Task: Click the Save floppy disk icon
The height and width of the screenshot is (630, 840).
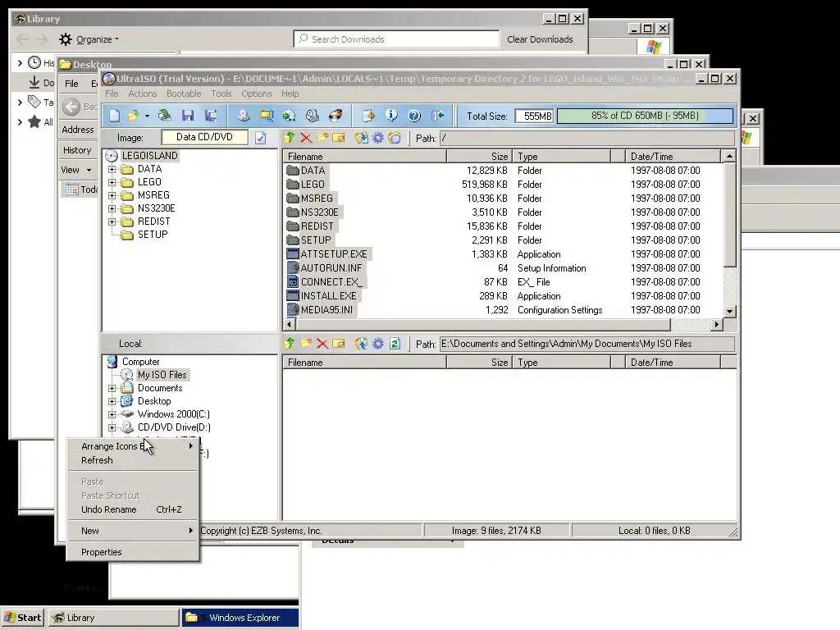Action: [x=188, y=116]
